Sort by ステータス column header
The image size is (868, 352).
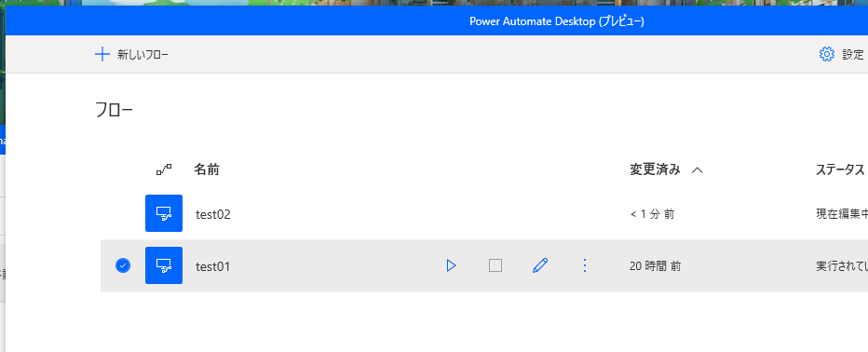pos(840,169)
